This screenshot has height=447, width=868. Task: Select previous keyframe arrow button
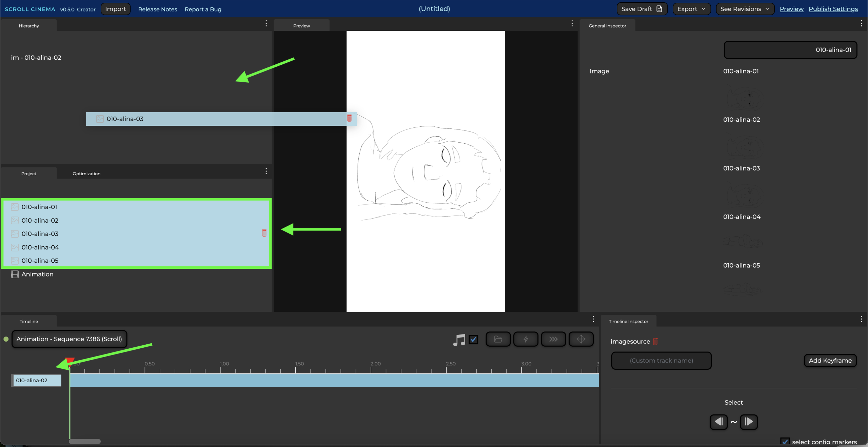(x=718, y=422)
